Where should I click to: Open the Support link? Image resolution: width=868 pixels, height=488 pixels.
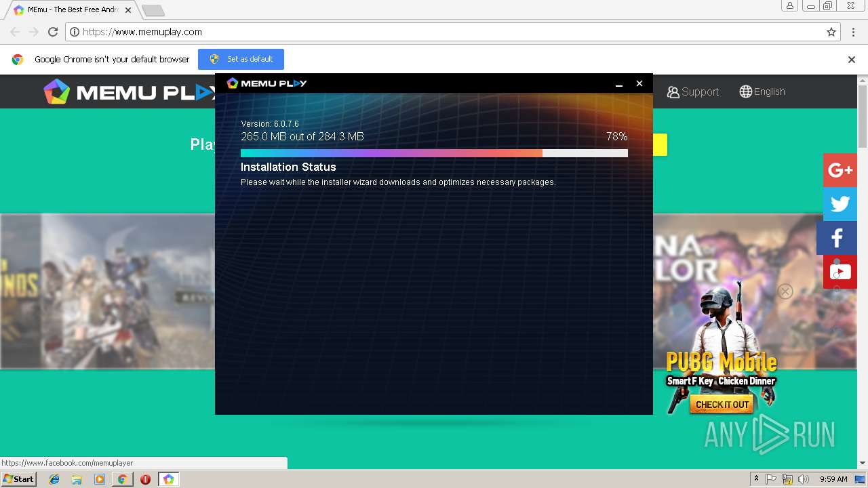point(692,91)
